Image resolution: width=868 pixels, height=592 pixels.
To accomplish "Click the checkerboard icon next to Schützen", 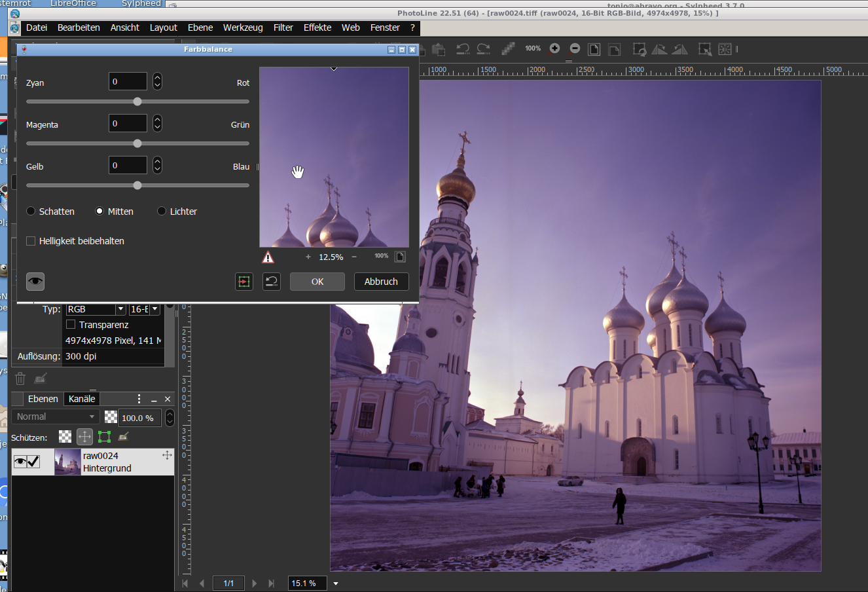I will (65, 437).
